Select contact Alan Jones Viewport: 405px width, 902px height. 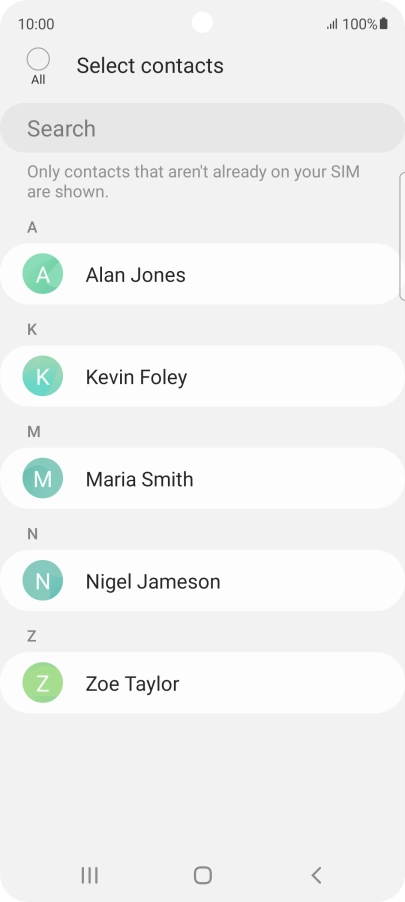click(200, 274)
